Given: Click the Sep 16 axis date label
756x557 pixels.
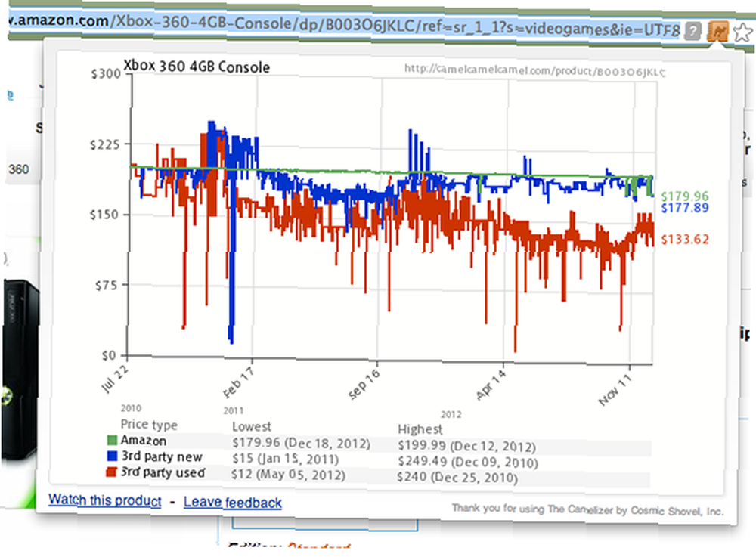Looking at the screenshot, I should pos(364,384).
